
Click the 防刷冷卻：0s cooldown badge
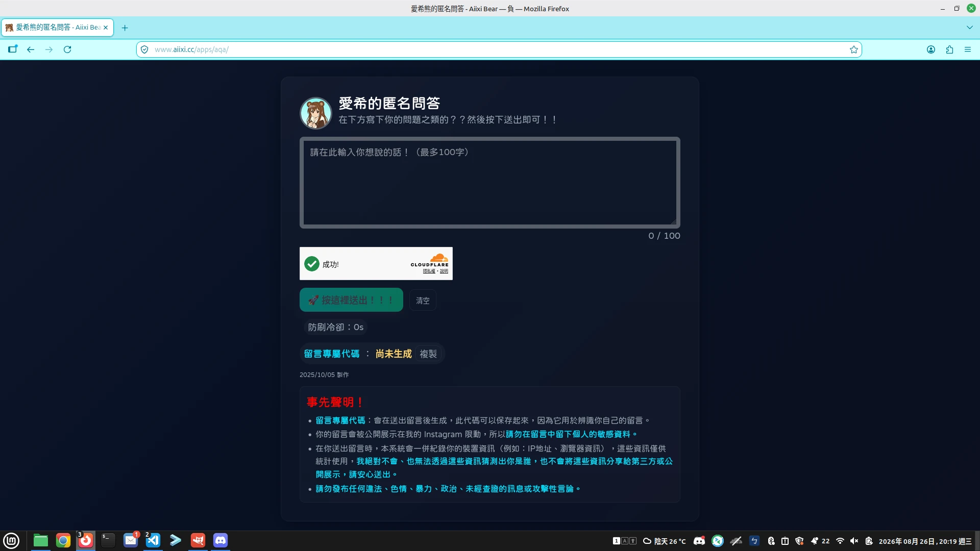[336, 327]
